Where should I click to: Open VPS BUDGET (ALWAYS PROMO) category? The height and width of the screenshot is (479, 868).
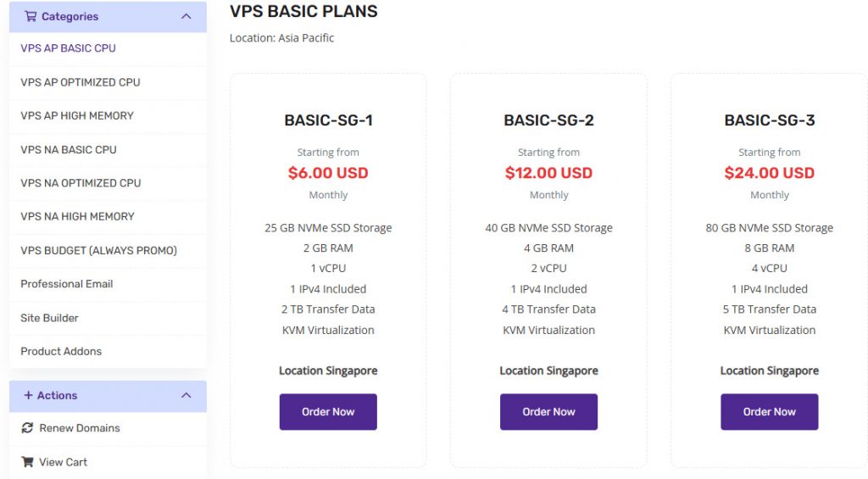pyautogui.click(x=98, y=250)
